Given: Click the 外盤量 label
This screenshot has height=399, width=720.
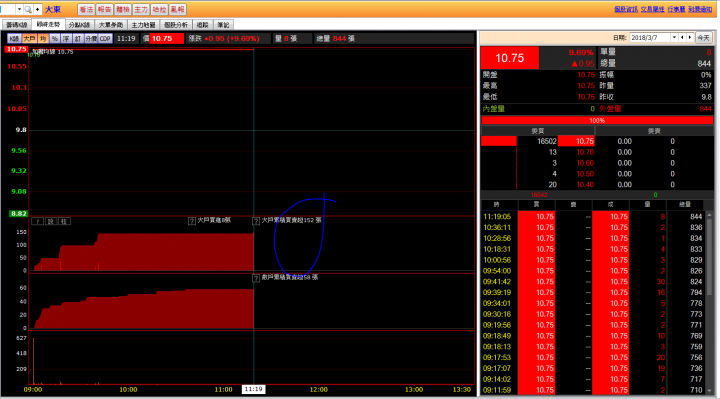Looking at the screenshot, I should click(610, 109).
